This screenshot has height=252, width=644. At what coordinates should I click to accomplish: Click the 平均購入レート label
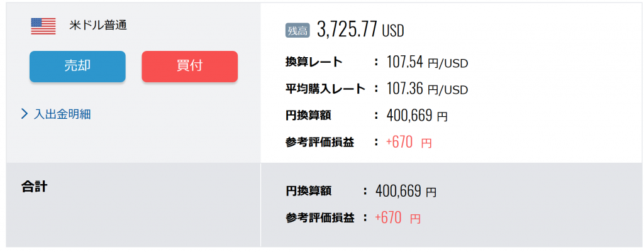coord(325,89)
